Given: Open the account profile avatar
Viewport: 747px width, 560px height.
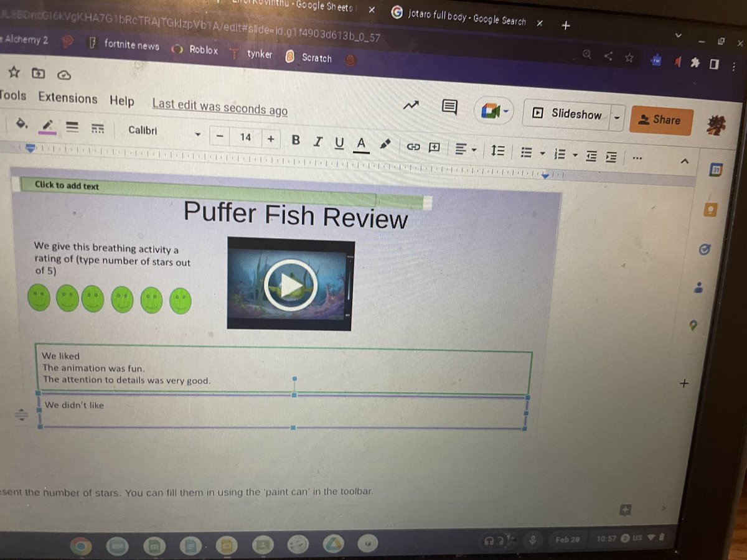Looking at the screenshot, I should coord(715,126).
